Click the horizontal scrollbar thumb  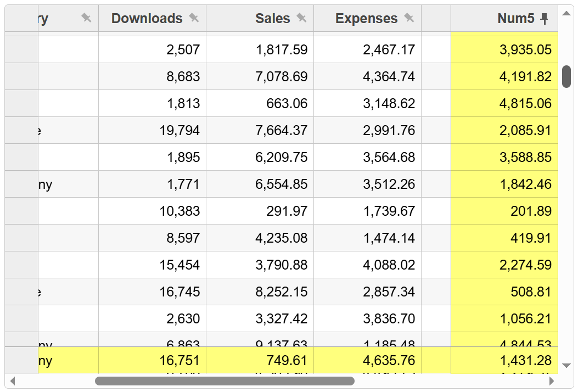tap(225, 381)
